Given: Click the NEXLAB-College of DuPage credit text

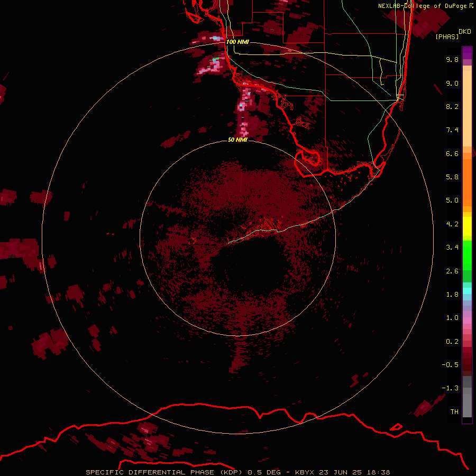Looking at the screenshot, I should pyautogui.click(x=422, y=6).
